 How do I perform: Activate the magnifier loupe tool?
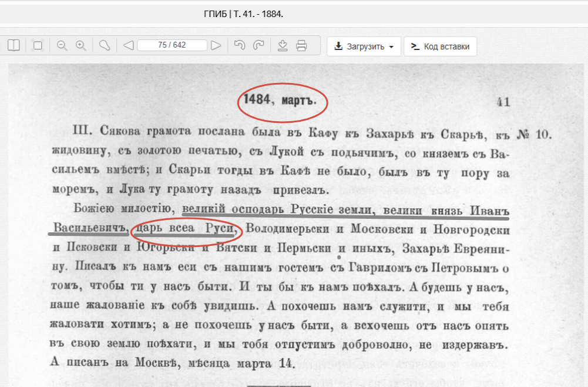pos(105,45)
